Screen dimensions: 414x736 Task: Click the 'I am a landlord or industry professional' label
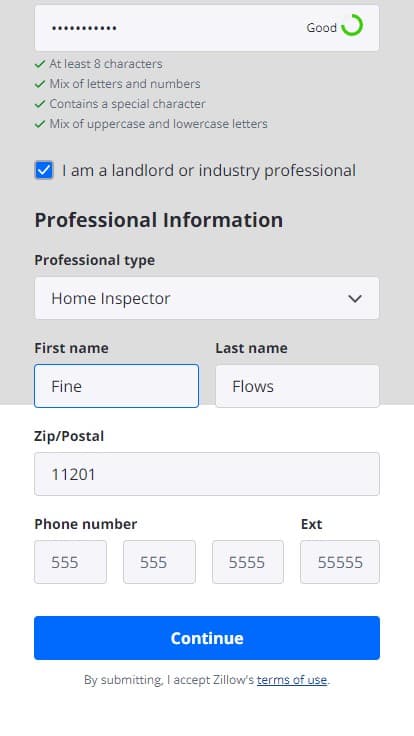point(209,170)
